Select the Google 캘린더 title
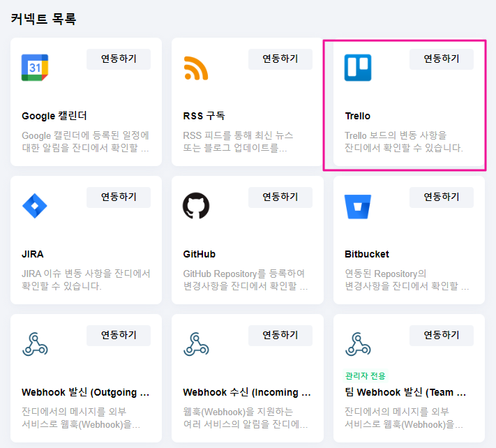Screen dimensions: 496x448 [54, 116]
